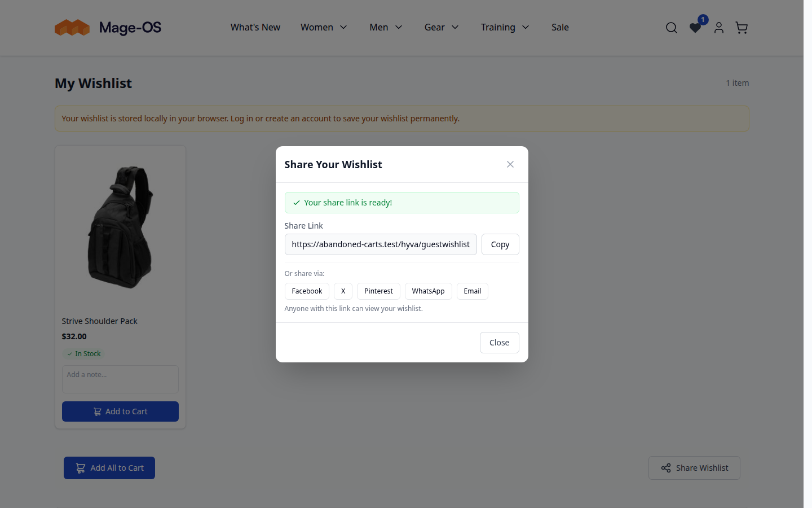Click the Share Wishlist button
This screenshot has width=812, height=508.
click(x=694, y=468)
